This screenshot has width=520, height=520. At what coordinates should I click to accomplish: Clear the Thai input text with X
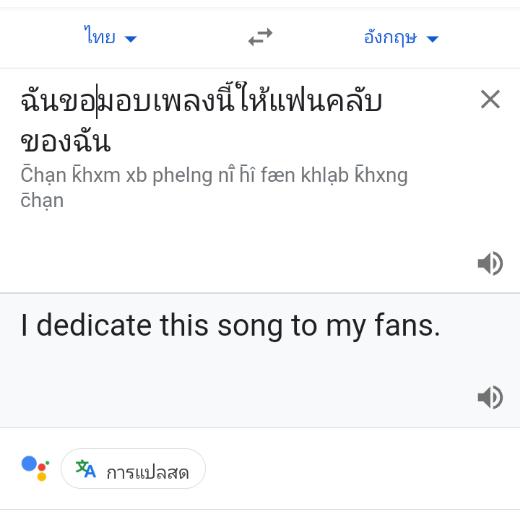pos(490,99)
